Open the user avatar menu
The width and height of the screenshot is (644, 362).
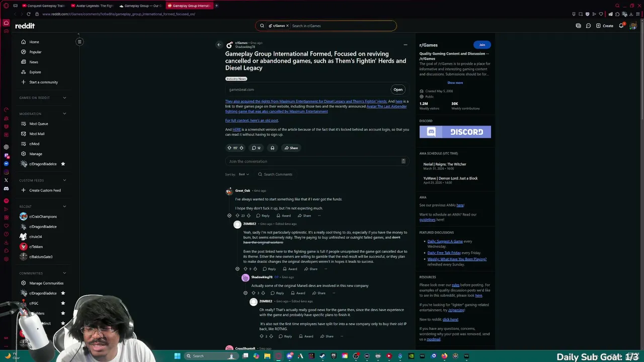(633, 26)
